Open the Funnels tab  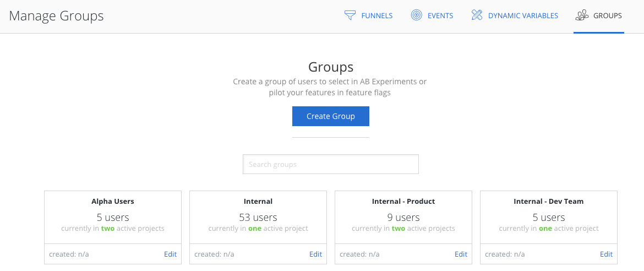click(x=368, y=15)
